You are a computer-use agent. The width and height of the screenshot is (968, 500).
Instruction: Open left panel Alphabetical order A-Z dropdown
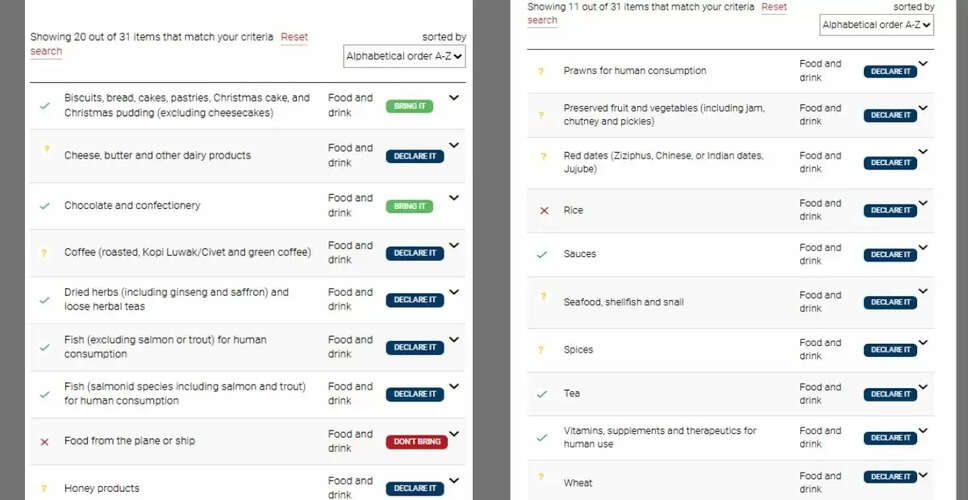[x=404, y=56]
